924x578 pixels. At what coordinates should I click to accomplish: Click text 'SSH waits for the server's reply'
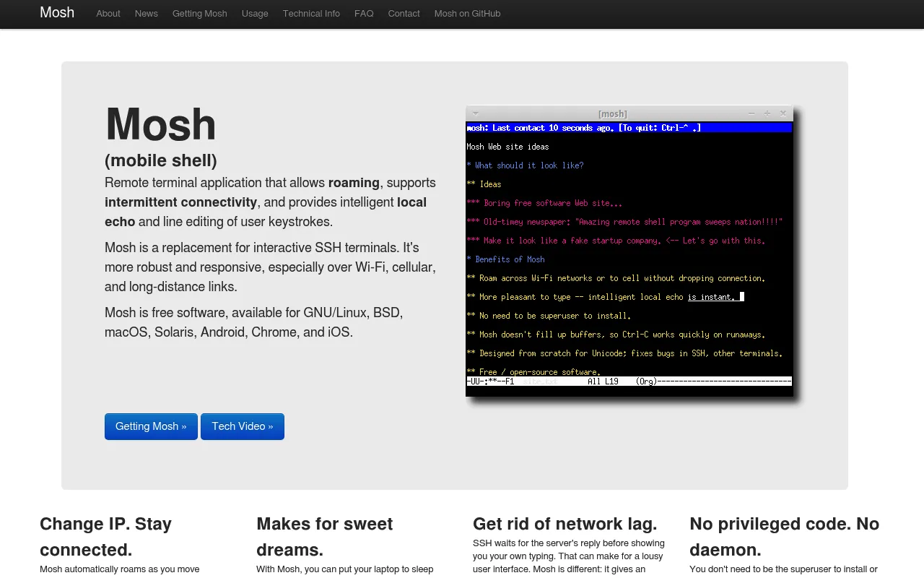click(569, 543)
